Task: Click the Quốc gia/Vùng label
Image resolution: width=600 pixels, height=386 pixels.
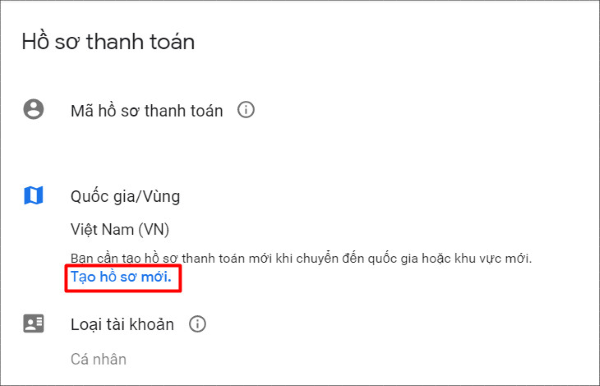Action: [x=125, y=197]
